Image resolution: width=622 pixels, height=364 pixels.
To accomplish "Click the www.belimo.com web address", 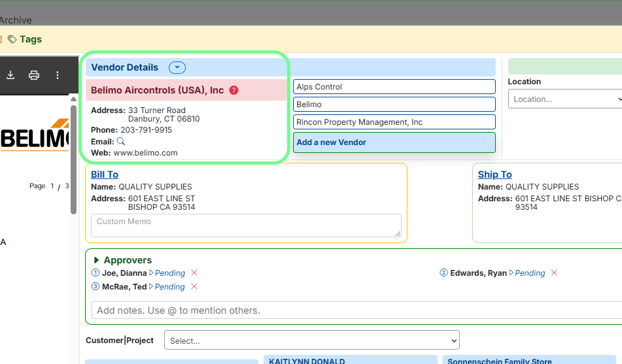I will coord(146,153).
